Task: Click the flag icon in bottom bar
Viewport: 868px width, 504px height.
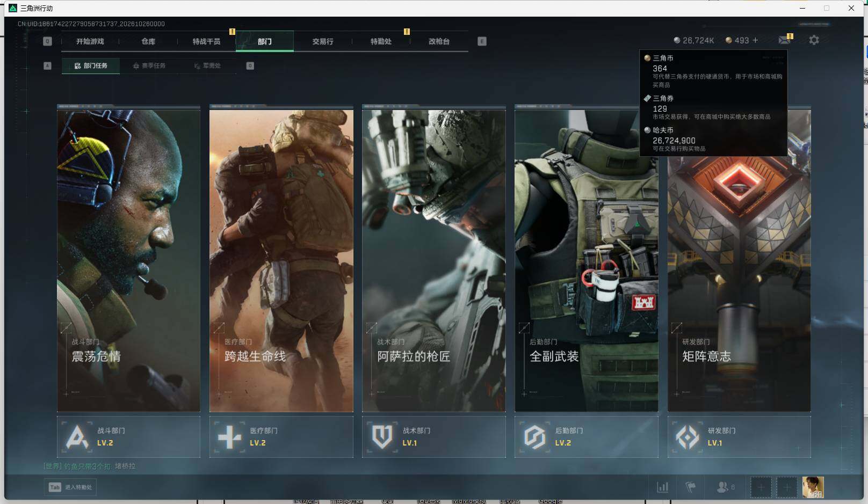Action: pos(691,487)
